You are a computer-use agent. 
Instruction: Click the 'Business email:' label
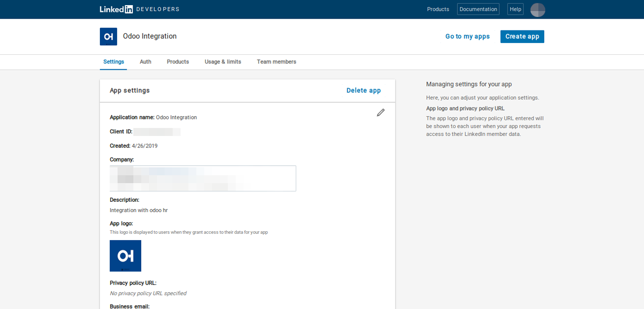pyautogui.click(x=130, y=306)
